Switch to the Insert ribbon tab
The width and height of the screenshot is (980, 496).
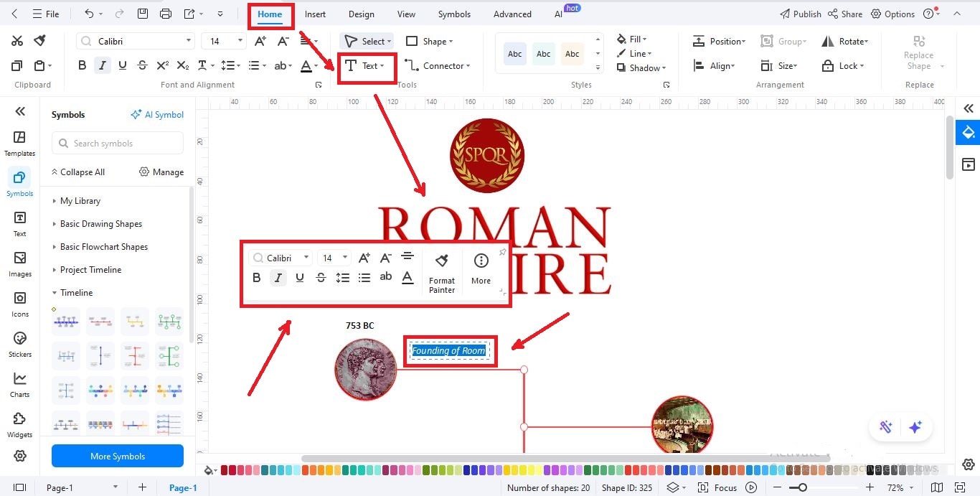coord(315,13)
